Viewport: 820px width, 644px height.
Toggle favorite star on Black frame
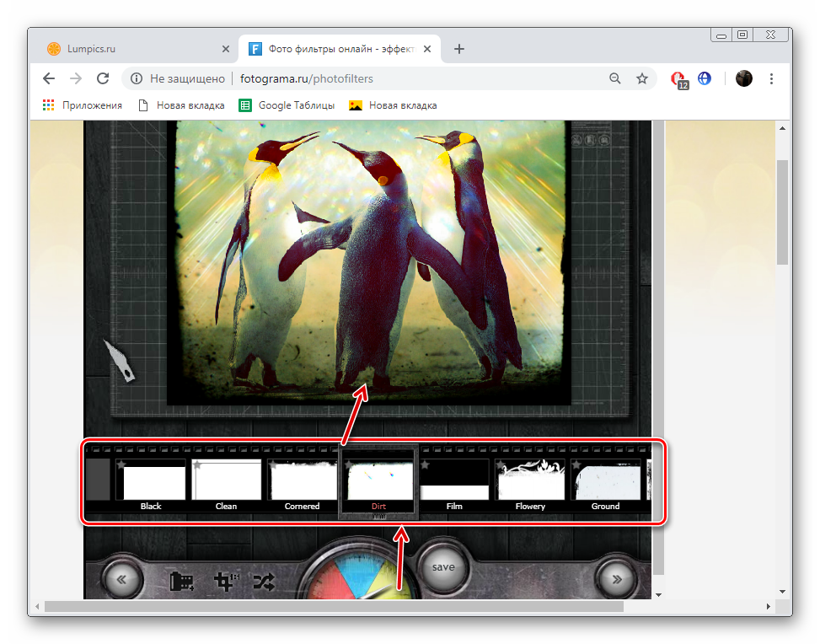(x=121, y=464)
